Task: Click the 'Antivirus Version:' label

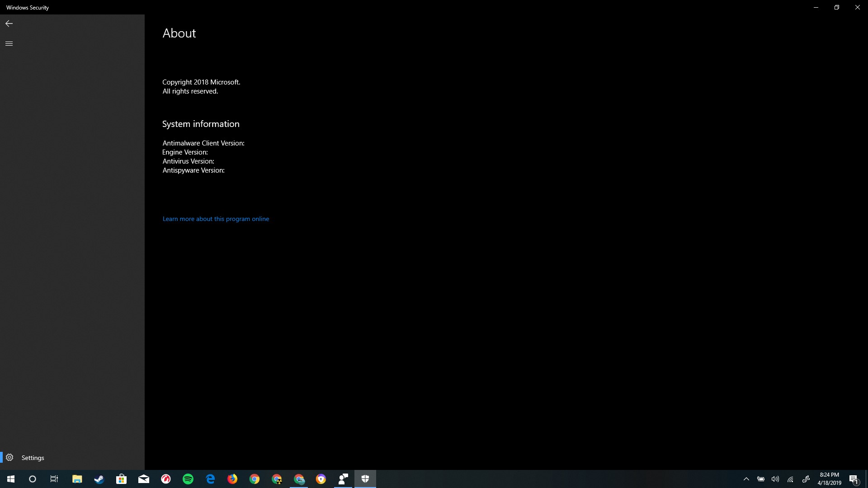Action: click(188, 161)
